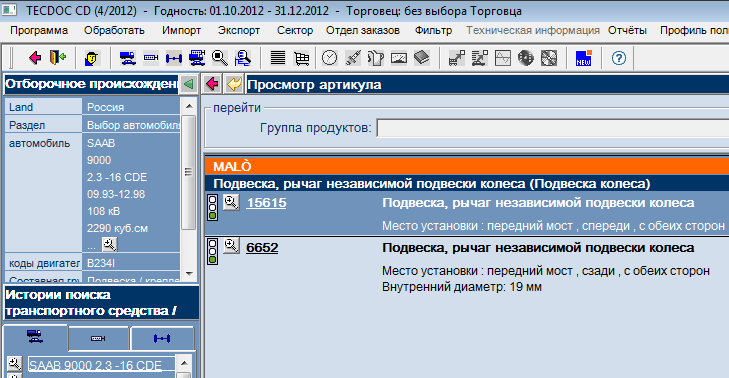Click the book manuals icon

[422, 58]
